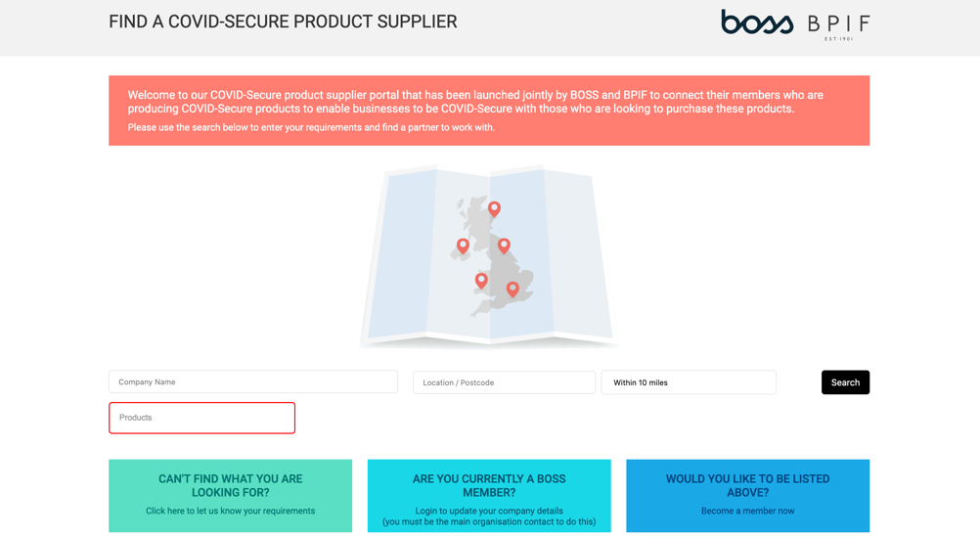Click 'Click here to let us know your requirements'
Image resolution: width=980 pixels, height=537 pixels.
click(x=230, y=511)
